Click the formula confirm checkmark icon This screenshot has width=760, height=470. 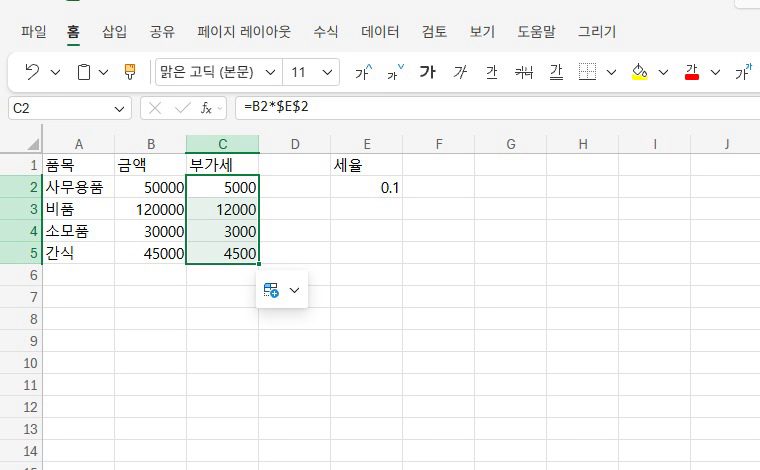(182, 108)
